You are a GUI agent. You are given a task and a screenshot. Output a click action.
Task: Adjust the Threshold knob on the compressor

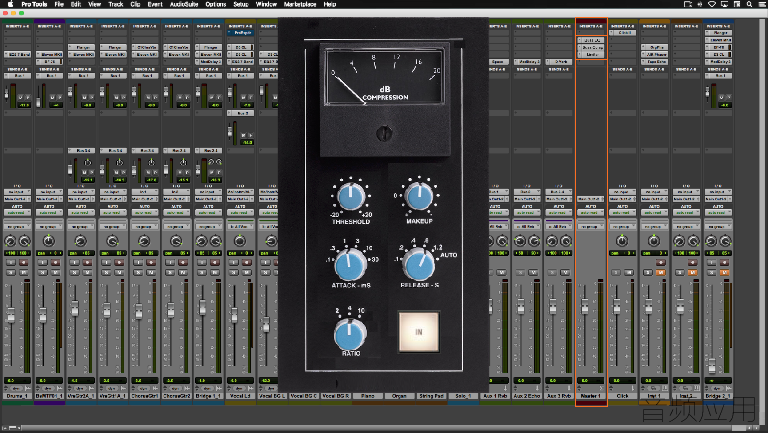351,196
